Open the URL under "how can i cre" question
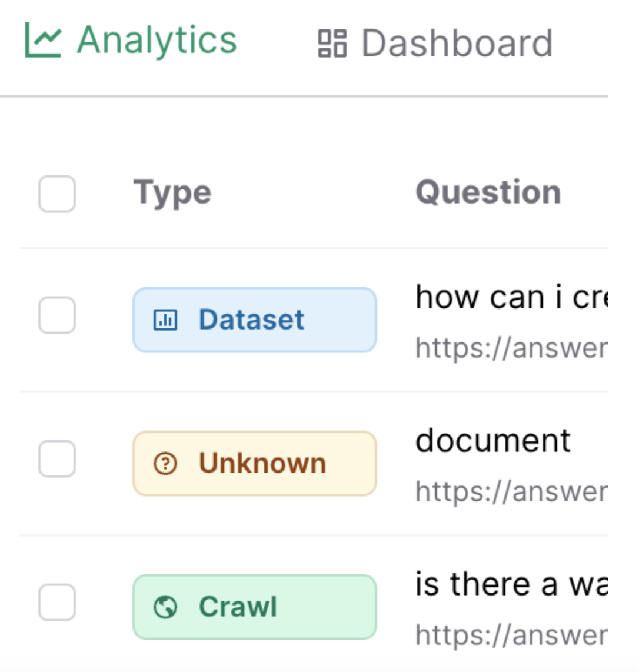Viewport: 639px width, 672px height. pos(511,348)
